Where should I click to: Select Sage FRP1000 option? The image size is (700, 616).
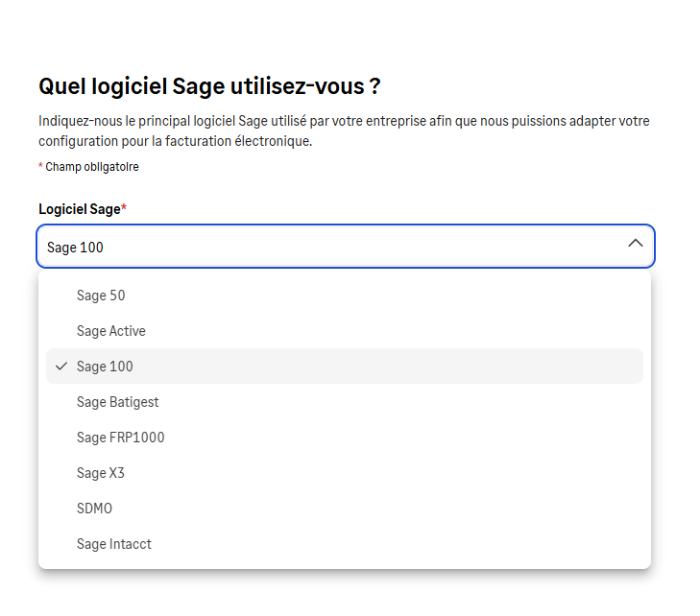[x=344, y=438]
